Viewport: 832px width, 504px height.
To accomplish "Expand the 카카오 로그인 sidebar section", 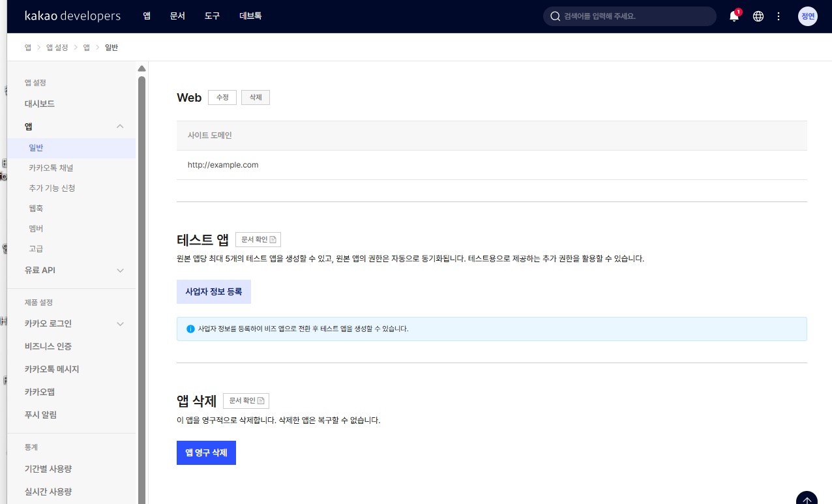I will 120,323.
